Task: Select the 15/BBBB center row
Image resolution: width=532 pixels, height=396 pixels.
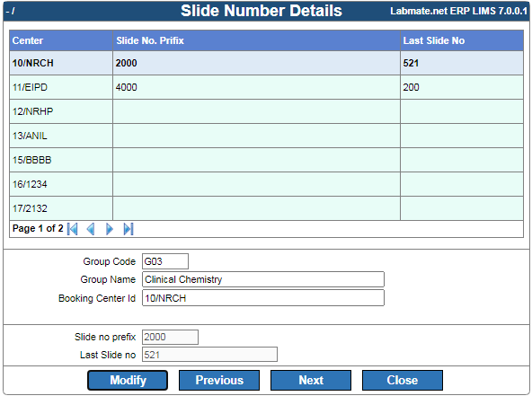Action: pyautogui.click(x=266, y=160)
